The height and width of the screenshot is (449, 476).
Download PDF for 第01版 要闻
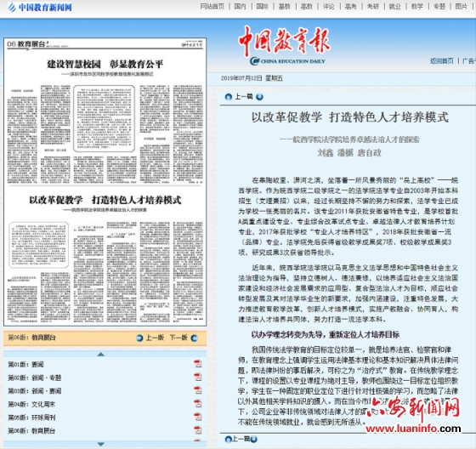[x=198, y=364]
